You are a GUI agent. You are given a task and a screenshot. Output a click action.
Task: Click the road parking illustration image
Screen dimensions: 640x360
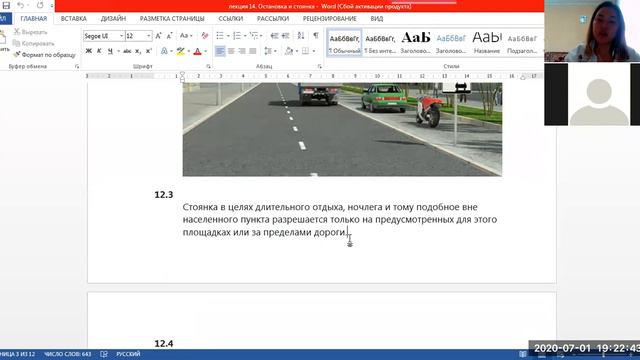click(342, 129)
